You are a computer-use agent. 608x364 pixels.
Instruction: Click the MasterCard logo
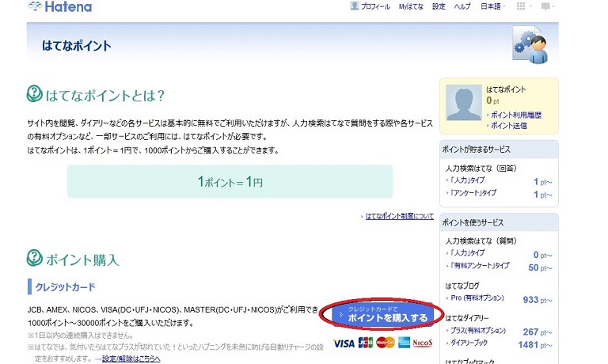[385, 343]
